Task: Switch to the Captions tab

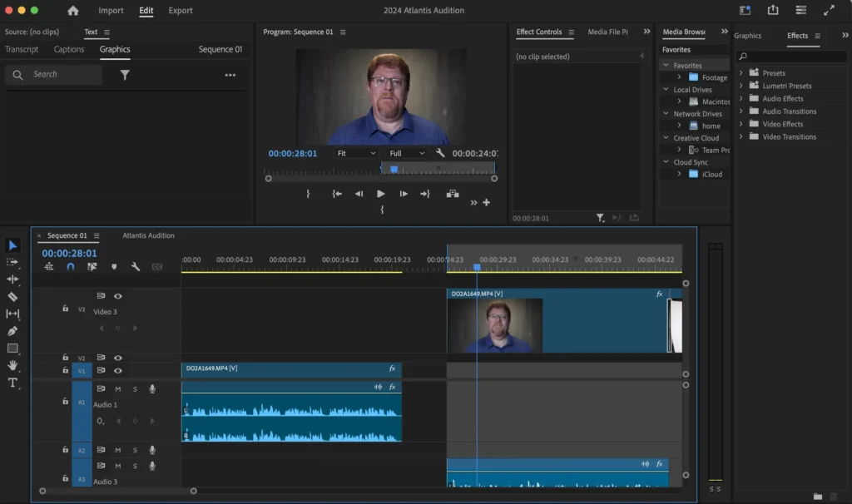Action: (69, 49)
